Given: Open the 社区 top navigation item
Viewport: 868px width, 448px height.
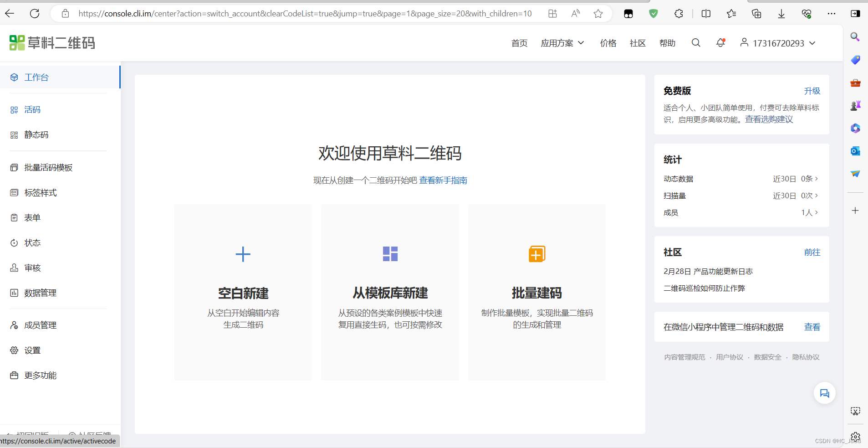Looking at the screenshot, I should [638, 43].
